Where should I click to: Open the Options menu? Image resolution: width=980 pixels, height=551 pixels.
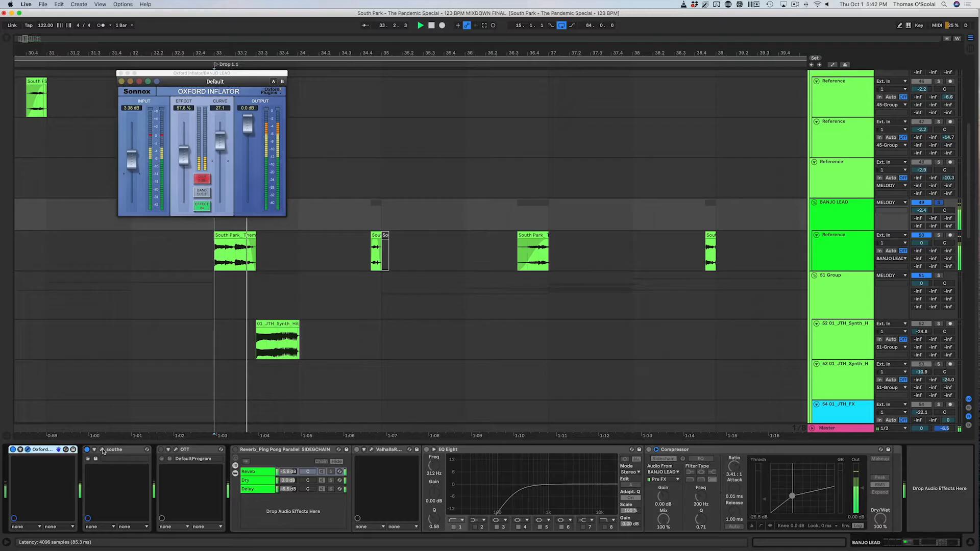pyautogui.click(x=122, y=4)
